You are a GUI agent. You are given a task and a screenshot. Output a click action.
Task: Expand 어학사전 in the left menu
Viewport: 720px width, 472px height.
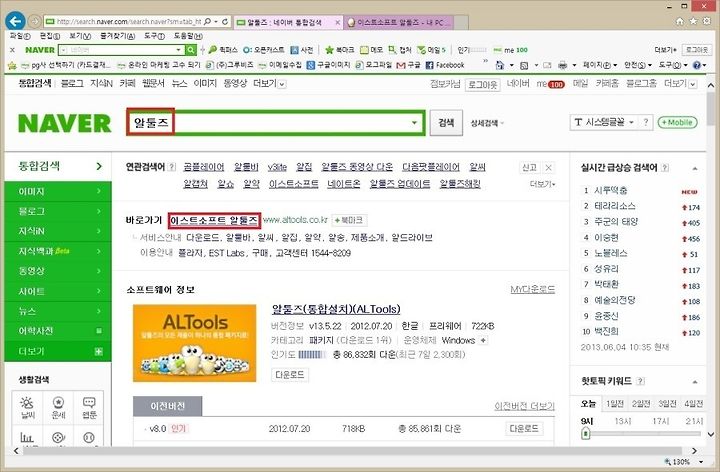98,331
